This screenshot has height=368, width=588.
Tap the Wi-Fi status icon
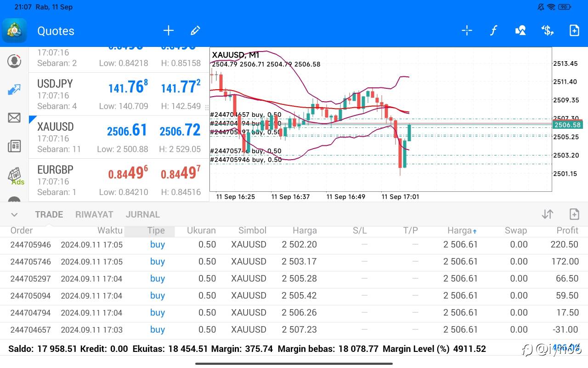tap(551, 7)
